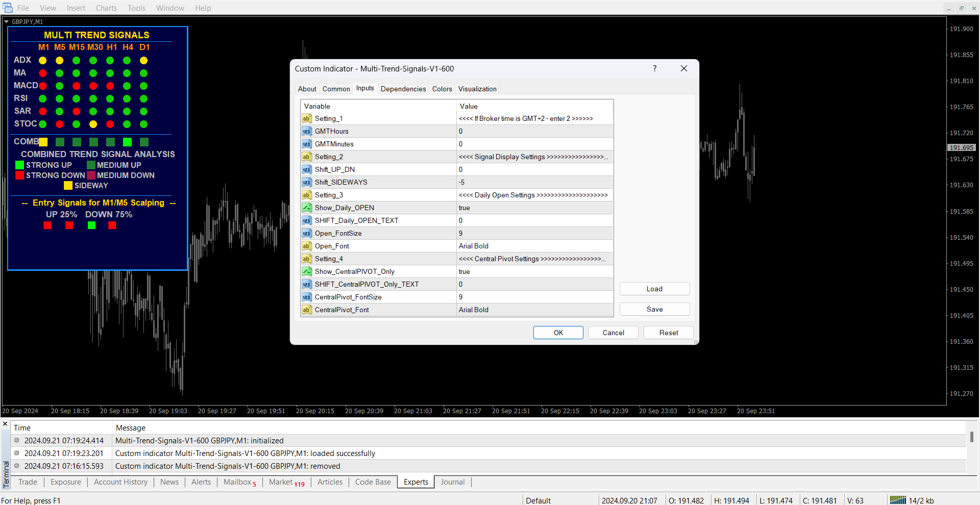Select the Show_CentralPIVOT_Only true value

tap(534, 271)
